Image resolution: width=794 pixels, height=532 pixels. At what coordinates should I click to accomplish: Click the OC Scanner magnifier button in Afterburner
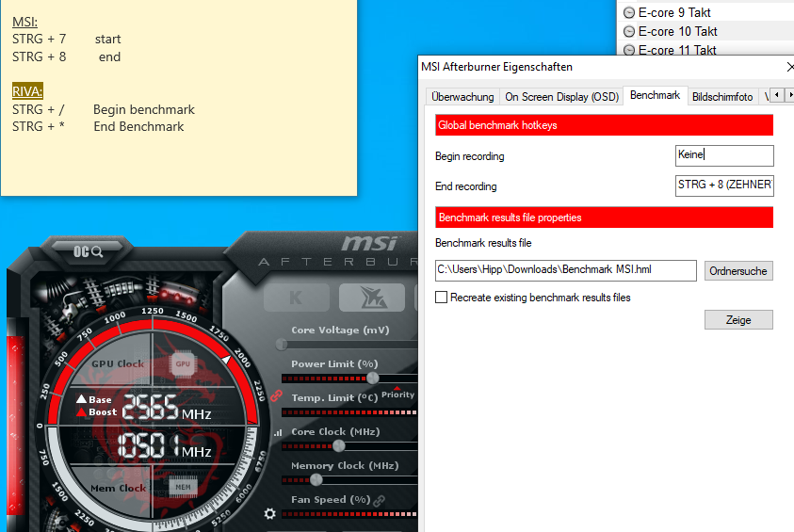point(89,251)
